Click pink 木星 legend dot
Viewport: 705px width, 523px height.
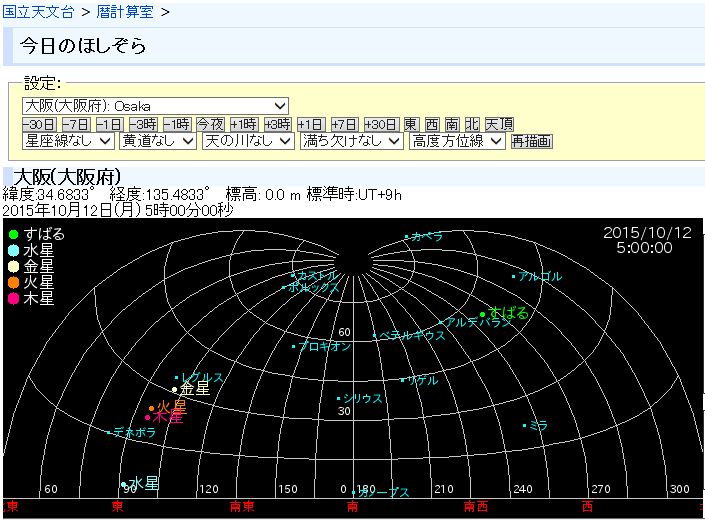pos(13,299)
